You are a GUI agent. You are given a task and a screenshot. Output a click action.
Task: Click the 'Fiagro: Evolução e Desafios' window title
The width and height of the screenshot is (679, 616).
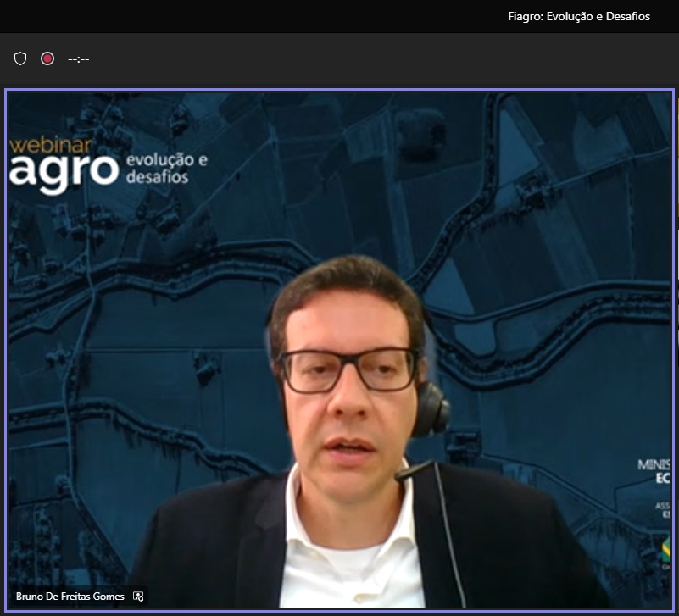point(579,16)
